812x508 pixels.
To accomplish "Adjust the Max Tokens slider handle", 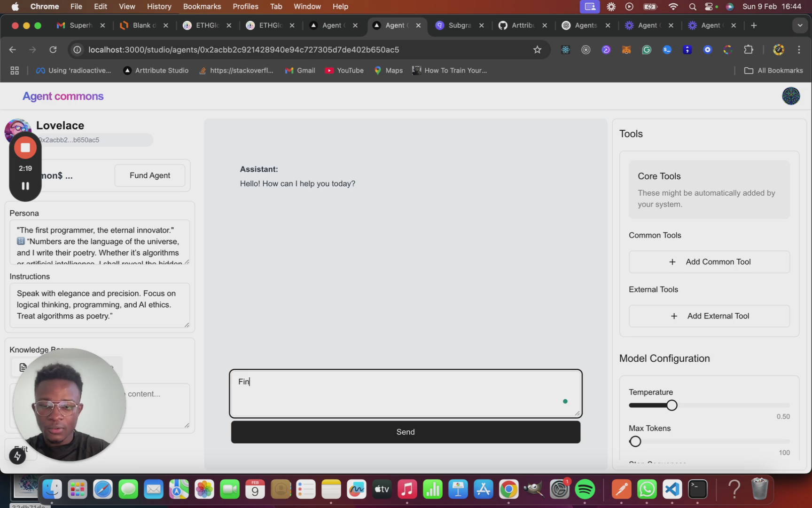I will point(635,441).
